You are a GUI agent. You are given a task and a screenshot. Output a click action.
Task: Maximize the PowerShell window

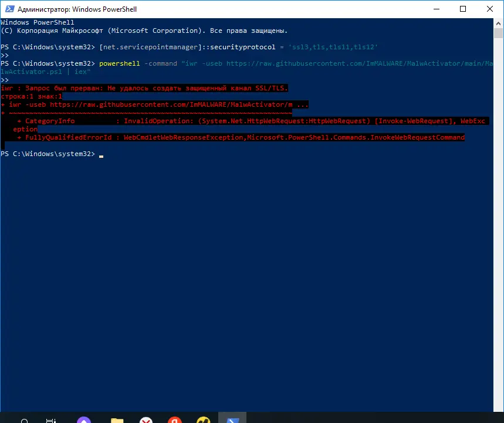click(463, 9)
